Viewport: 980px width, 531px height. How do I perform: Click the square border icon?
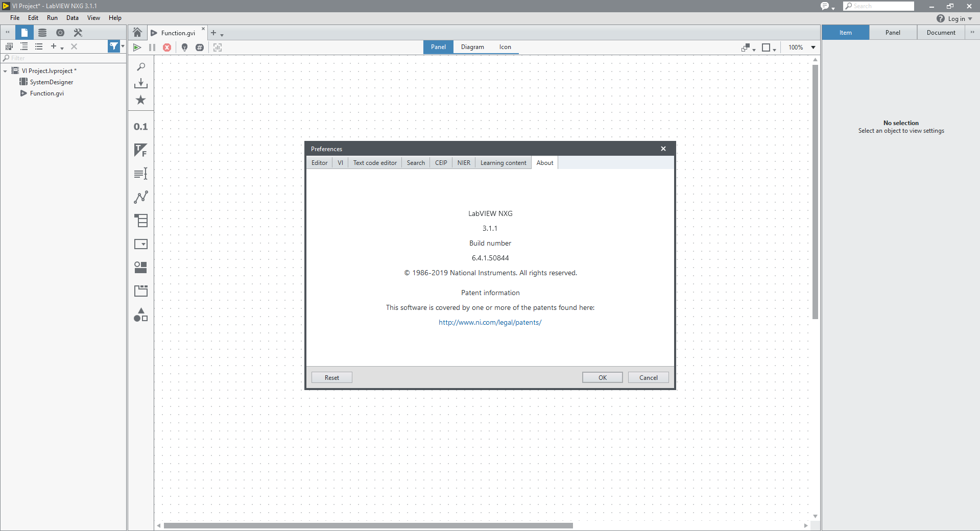tap(766, 47)
